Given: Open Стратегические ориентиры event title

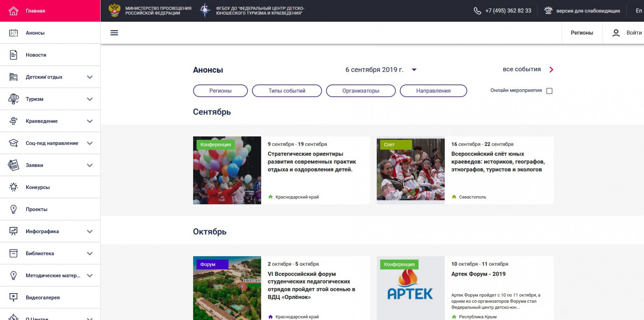Looking at the screenshot, I should point(312,162).
